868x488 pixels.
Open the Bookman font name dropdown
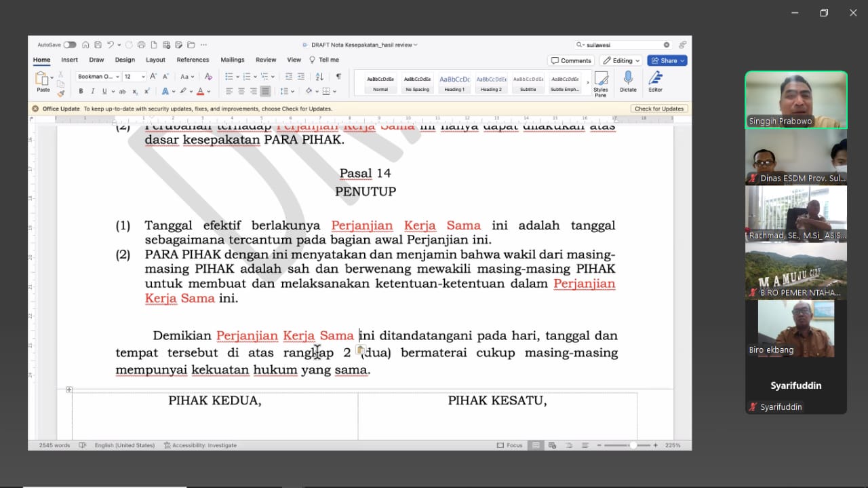[118, 77]
